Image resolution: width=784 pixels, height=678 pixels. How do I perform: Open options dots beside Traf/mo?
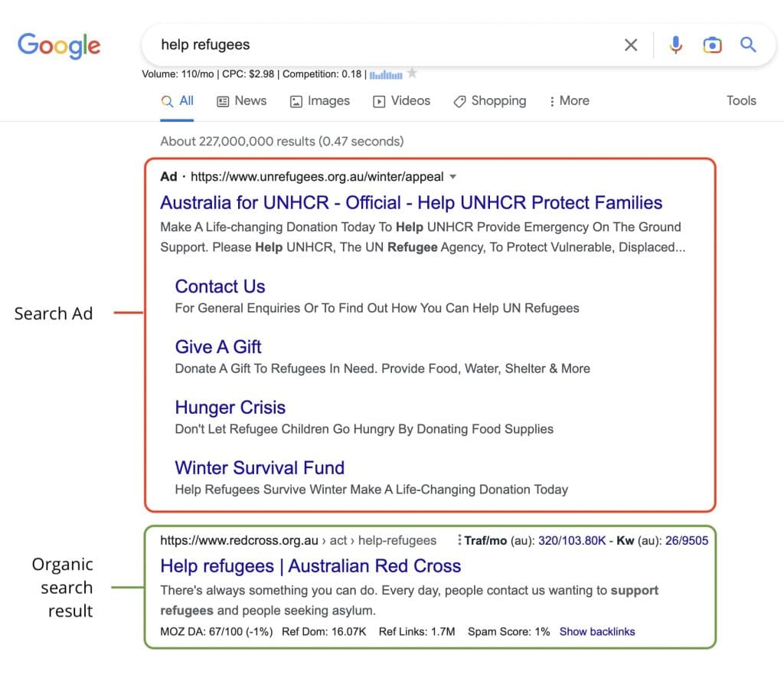459,540
